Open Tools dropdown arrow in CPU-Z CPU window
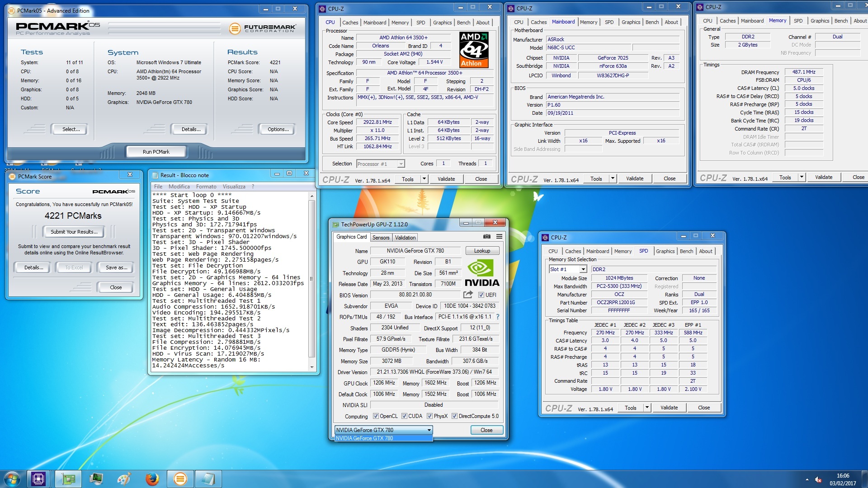 point(424,179)
